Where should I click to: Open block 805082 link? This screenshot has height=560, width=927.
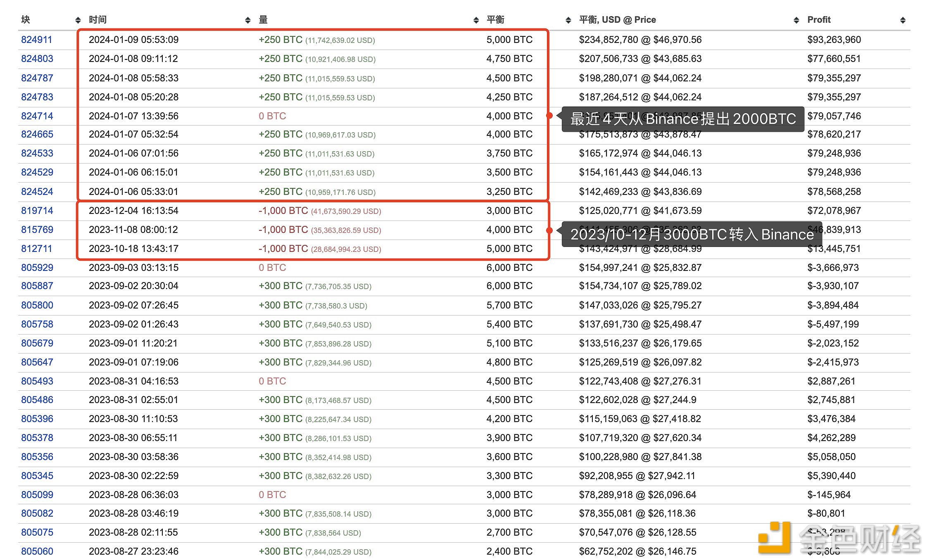tap(37, 513)
